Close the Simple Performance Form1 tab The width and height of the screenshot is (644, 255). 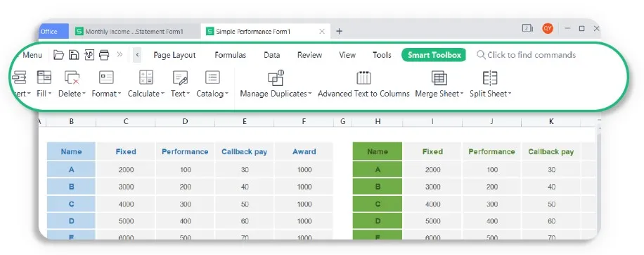322,31
